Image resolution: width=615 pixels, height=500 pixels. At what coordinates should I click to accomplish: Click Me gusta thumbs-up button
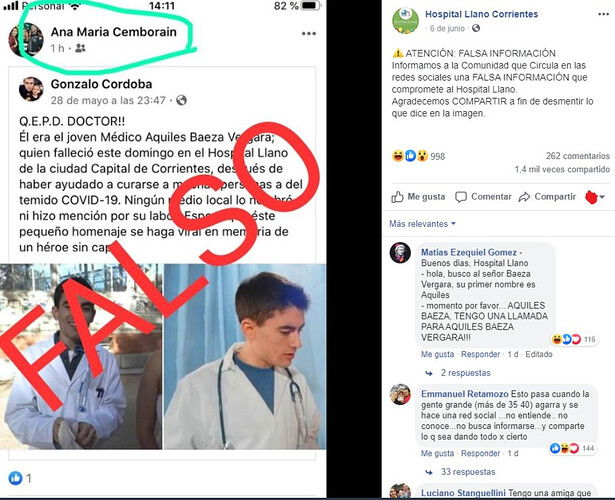pos(418,196)
